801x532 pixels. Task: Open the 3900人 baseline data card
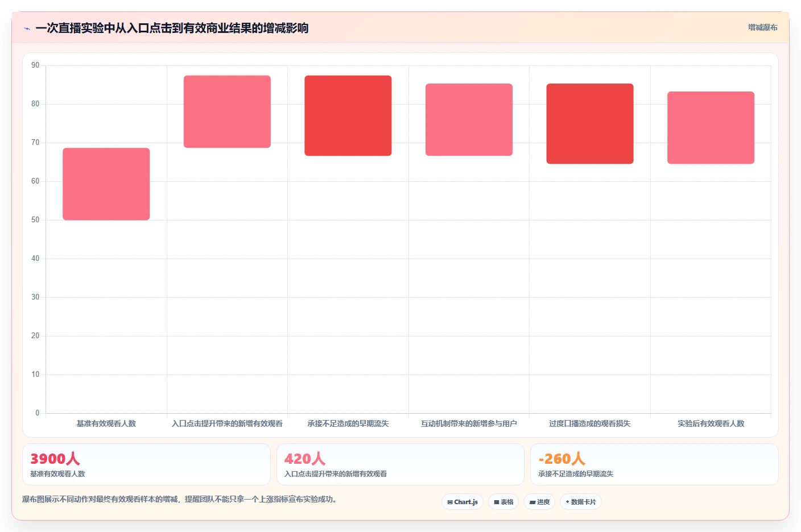coord(146,464)
